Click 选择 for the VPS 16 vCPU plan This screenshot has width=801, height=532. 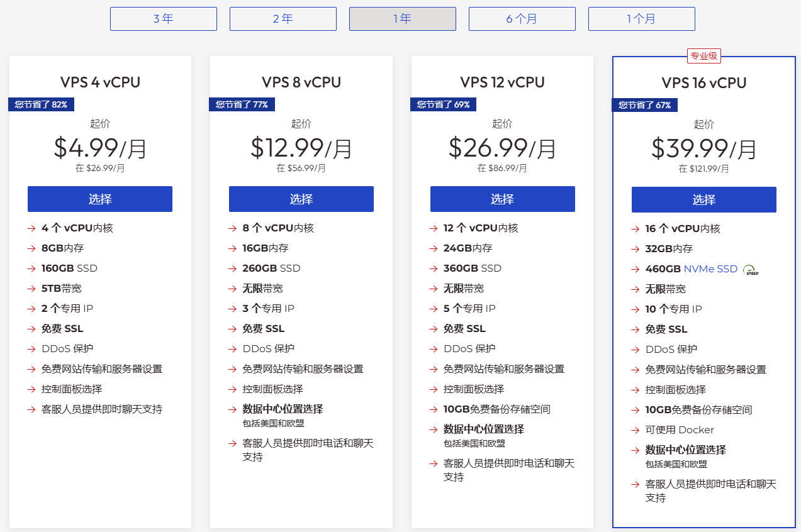coord(703,199)
